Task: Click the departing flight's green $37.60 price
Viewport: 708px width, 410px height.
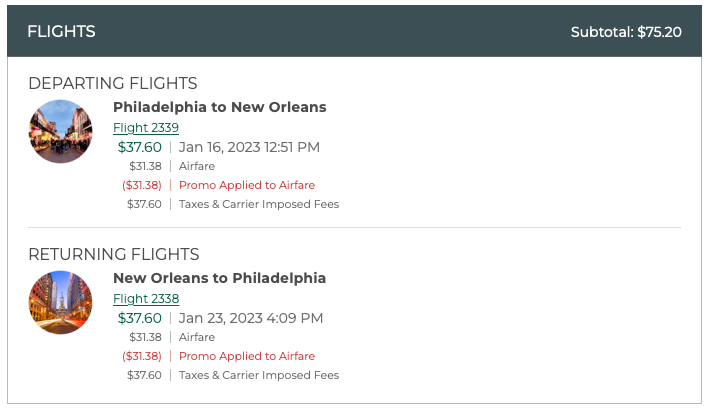Action: pos(139,147)
